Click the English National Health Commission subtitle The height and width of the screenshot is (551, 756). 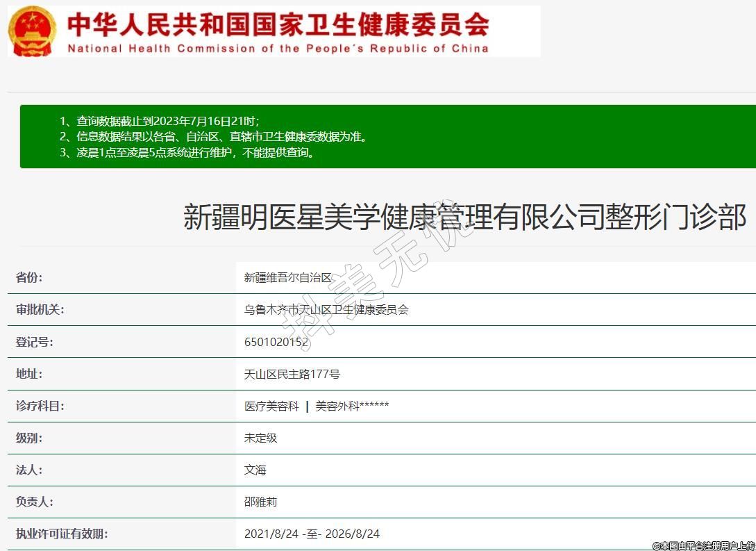[278, 49]
